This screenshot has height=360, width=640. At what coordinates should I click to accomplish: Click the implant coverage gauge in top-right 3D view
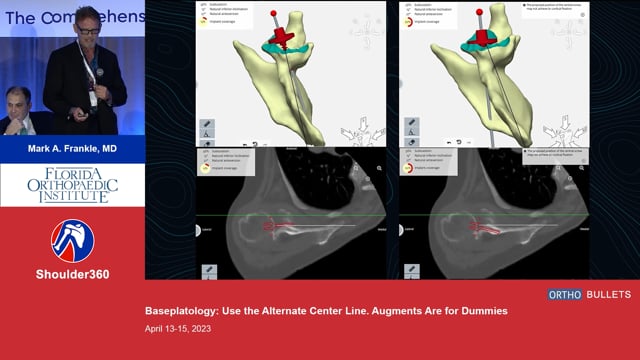408,22
